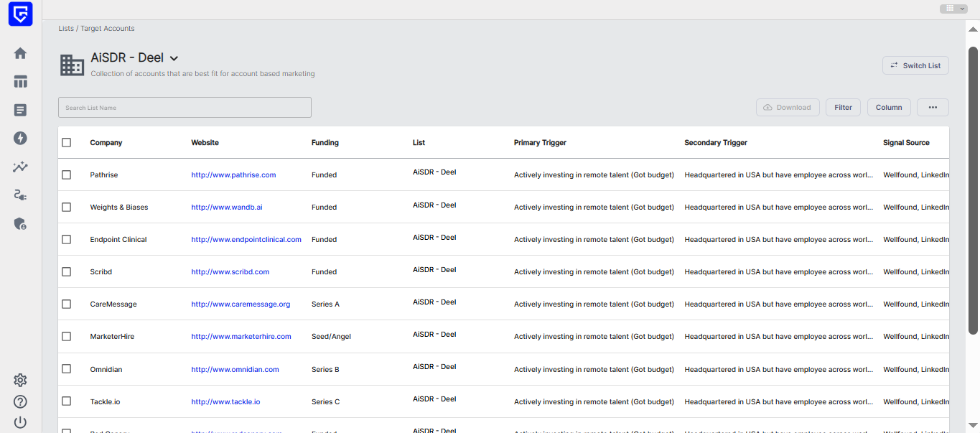This screenshot has width=980, height=433.
Task: Open the pathrise.com website link
Action: (233, 175)
